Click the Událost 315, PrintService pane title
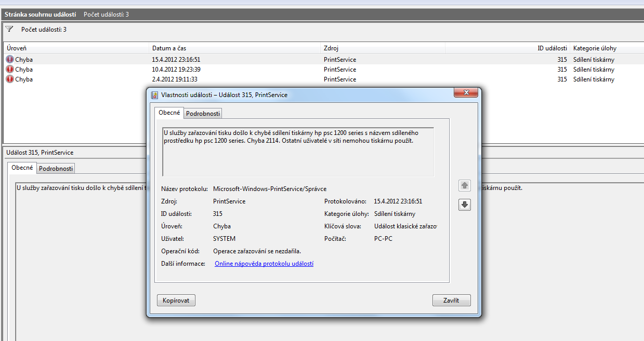 tap(40, 153)
